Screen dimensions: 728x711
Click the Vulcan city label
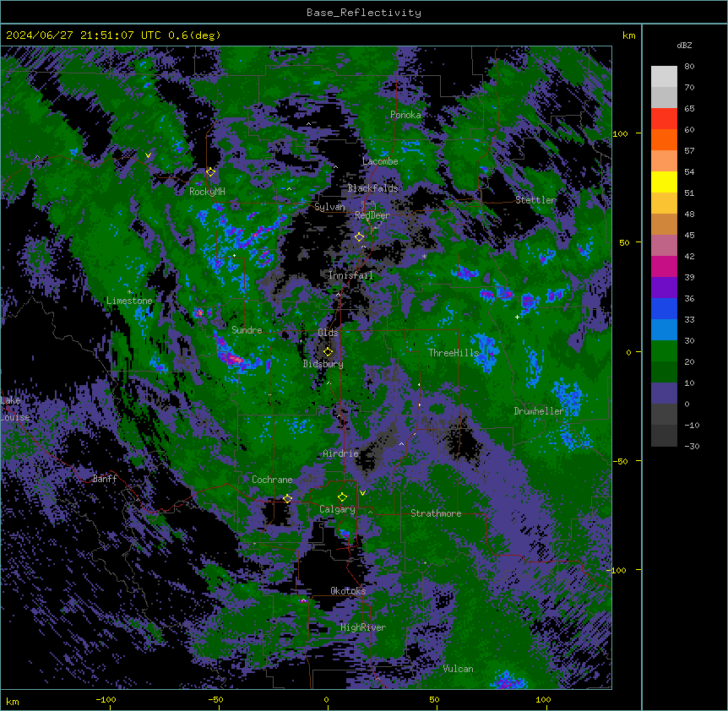click(459, 669)
